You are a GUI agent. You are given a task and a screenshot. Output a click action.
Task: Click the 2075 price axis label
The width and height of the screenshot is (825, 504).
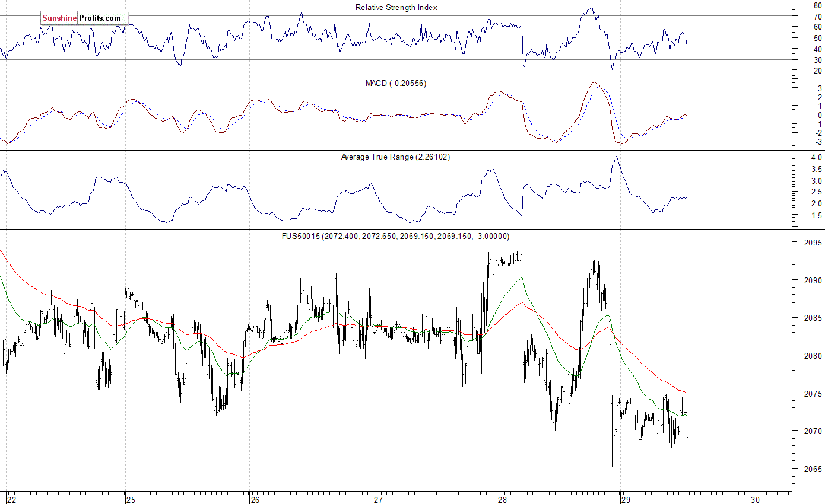coord(814,393)
